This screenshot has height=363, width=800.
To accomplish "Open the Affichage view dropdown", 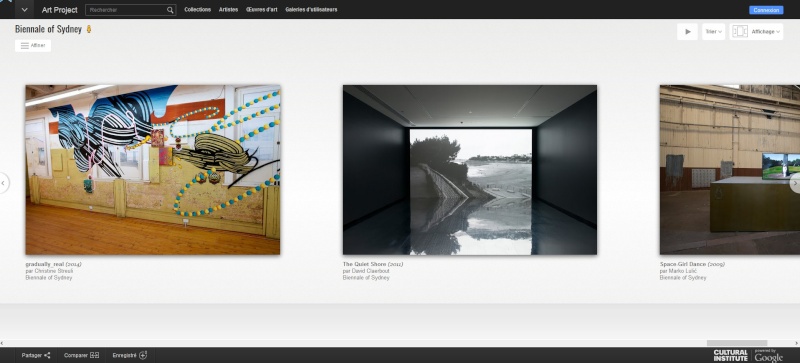I will (x=756, y=32).
